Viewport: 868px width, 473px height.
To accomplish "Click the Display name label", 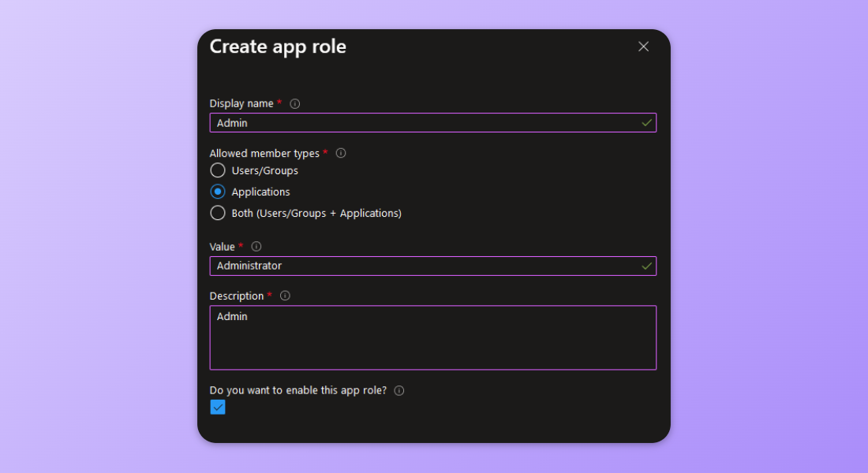I will click(x=241, y=103).
